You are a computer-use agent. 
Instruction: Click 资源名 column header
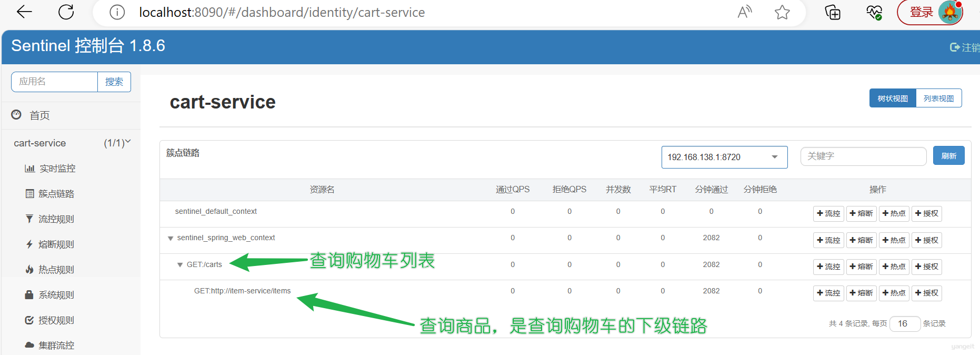click(x=322, y=190)
